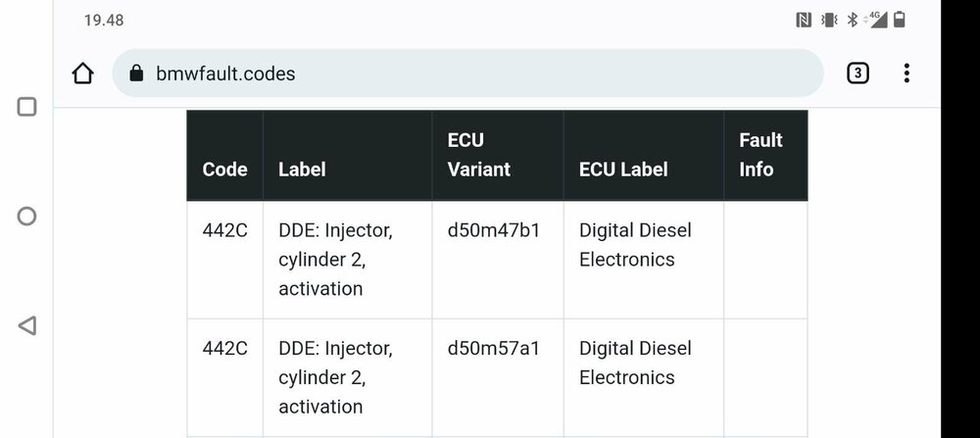Click the Fault Info column header
Screen dimensions: 980x438
760,155
